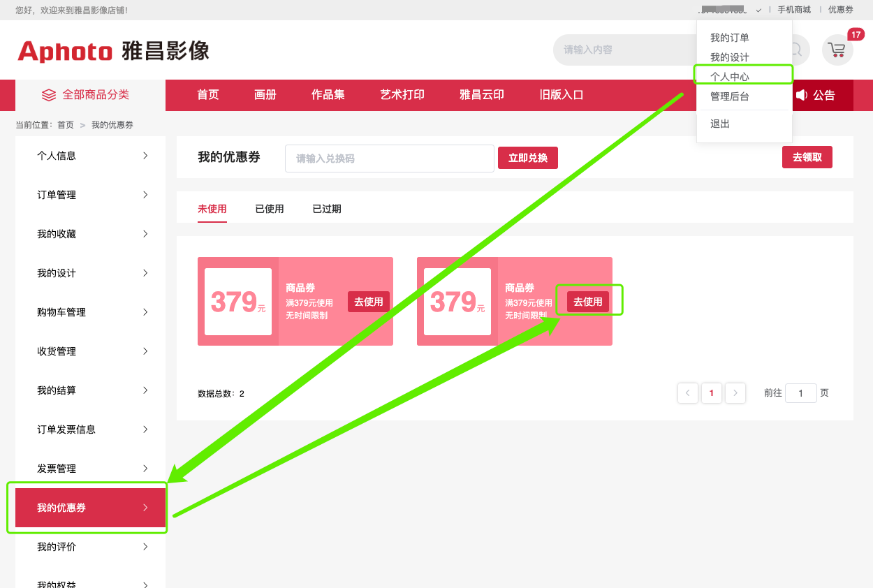
Task: Click the 全部商品分类 layers icon
Action: [x=48, y=95]
